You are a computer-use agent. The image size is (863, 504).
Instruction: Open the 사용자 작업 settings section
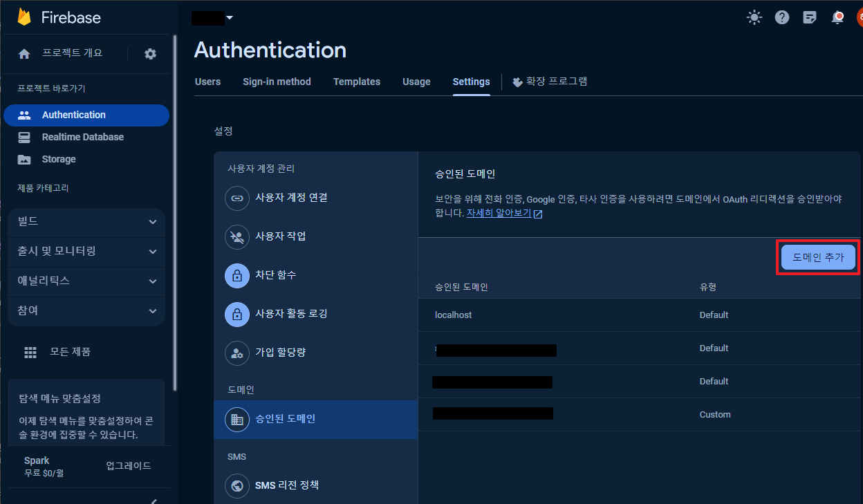click(x=316, y=236)
